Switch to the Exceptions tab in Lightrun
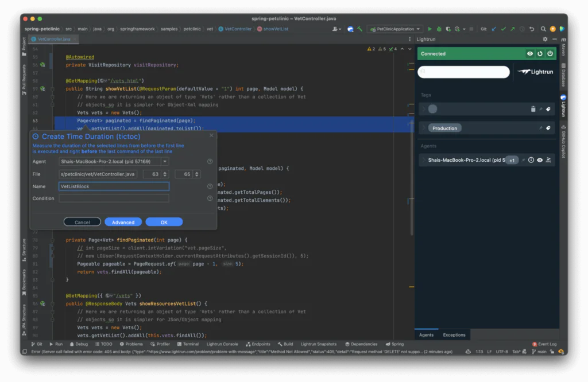The height and width of the screenshot is (382, 588). click(x=454, y=334)
